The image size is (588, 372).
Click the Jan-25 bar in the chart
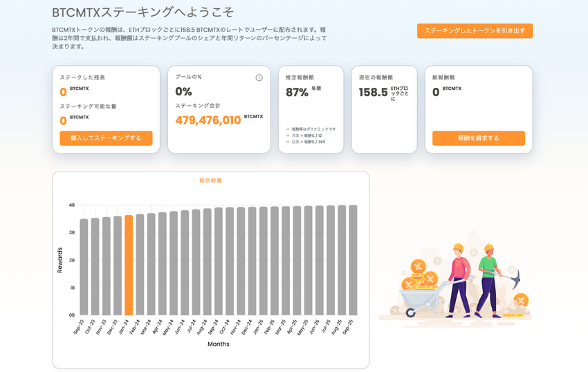(x=263, y=261)
